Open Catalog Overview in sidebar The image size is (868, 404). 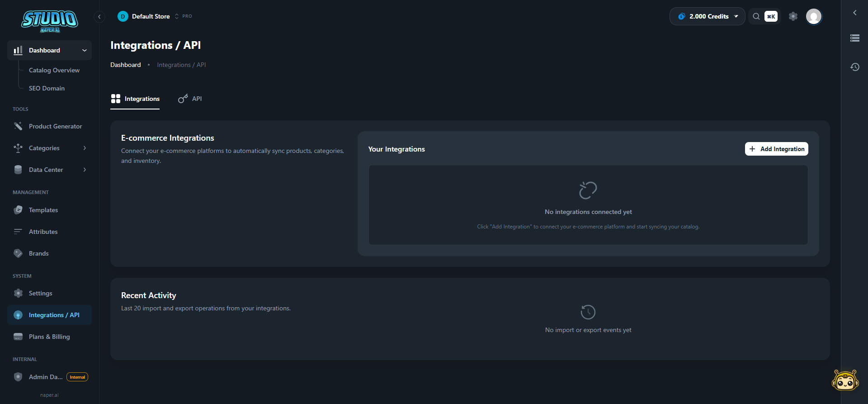click(54, 70)
